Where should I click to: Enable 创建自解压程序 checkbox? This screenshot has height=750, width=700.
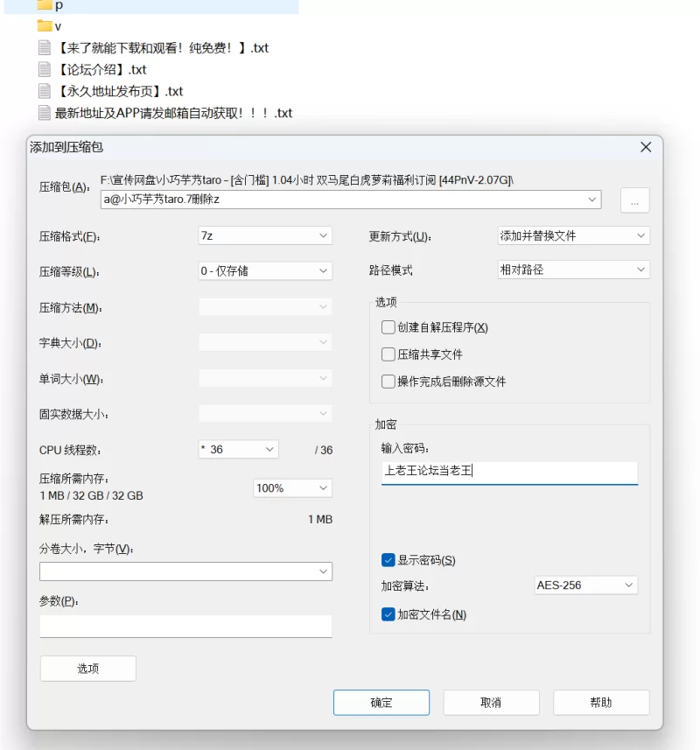coord(388,327)
